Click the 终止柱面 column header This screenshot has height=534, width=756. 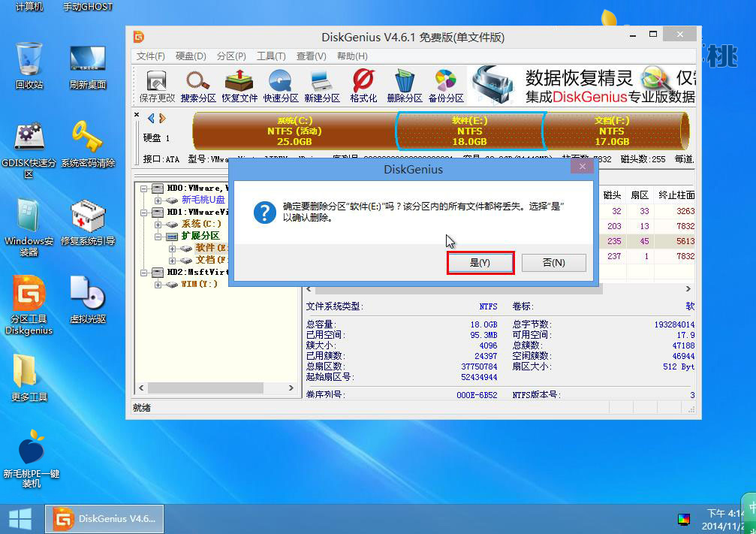point(676,195)
